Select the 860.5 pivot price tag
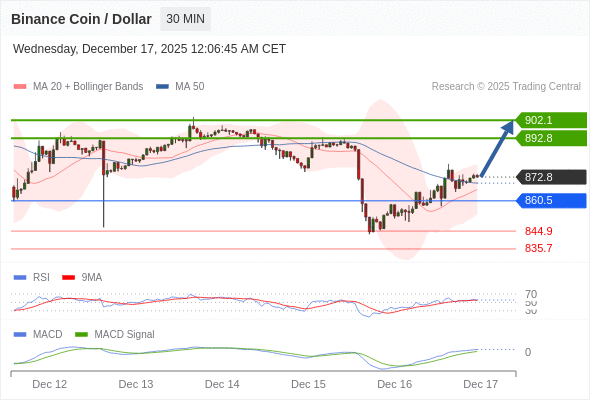Screen dimensions: 590x400 (x=551, y=201)
